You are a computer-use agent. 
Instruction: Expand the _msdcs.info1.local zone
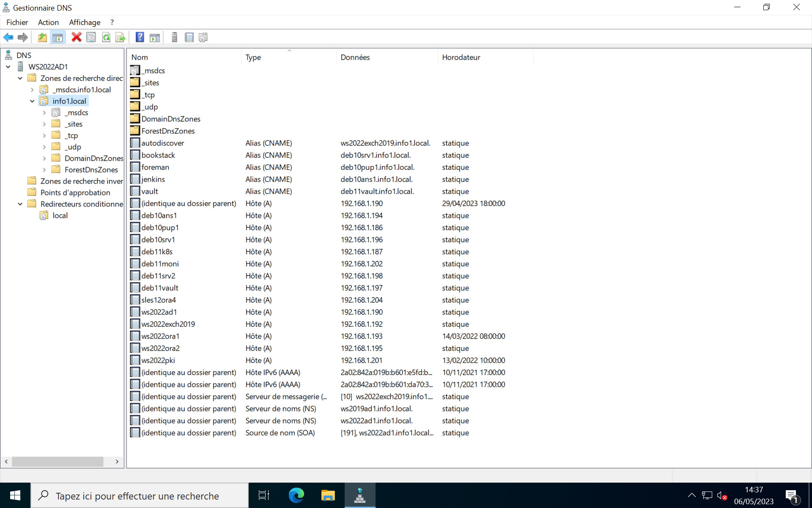32,90
